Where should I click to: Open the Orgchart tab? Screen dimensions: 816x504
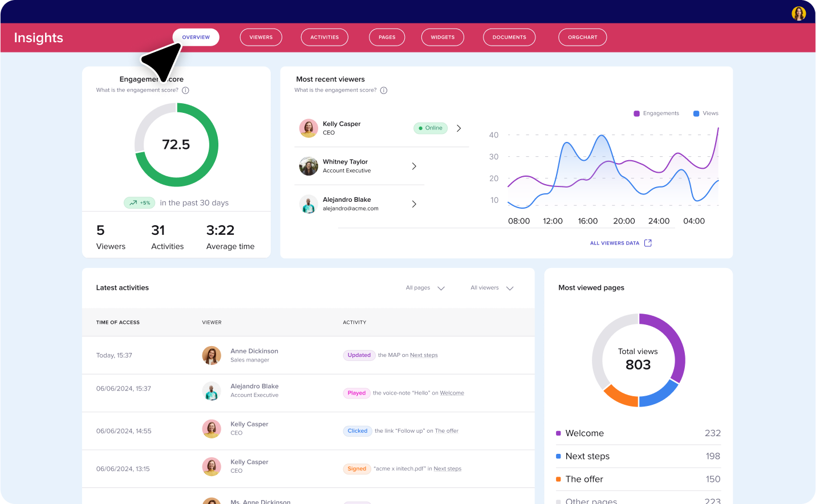click(x=582, y=37)
